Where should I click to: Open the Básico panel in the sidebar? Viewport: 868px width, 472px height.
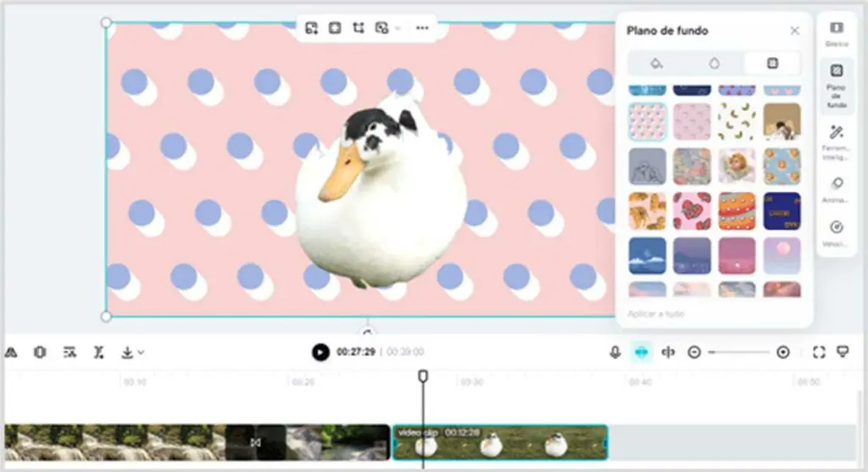tap(836, 32)
